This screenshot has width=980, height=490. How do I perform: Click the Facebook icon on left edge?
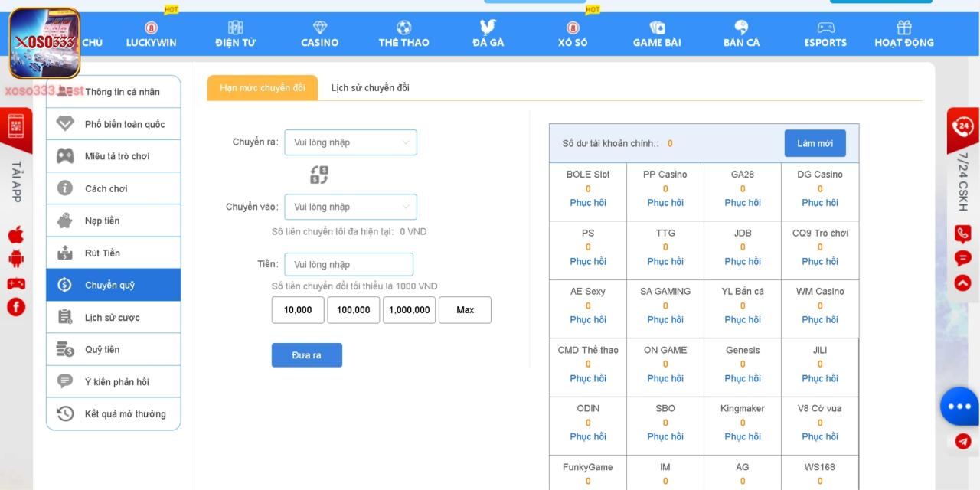tap(15, 307)
